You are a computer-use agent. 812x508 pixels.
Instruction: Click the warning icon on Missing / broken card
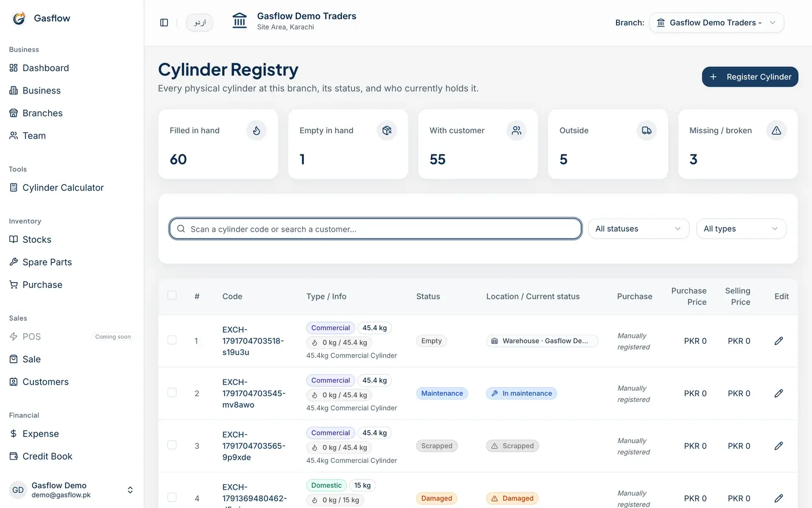pos(776,131)
